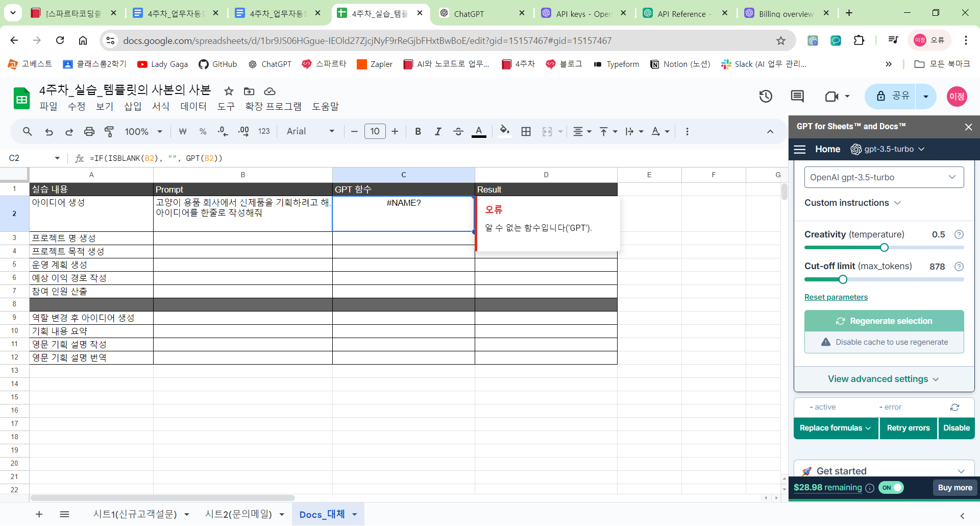Click the Replace formulas button

(836, 428)
